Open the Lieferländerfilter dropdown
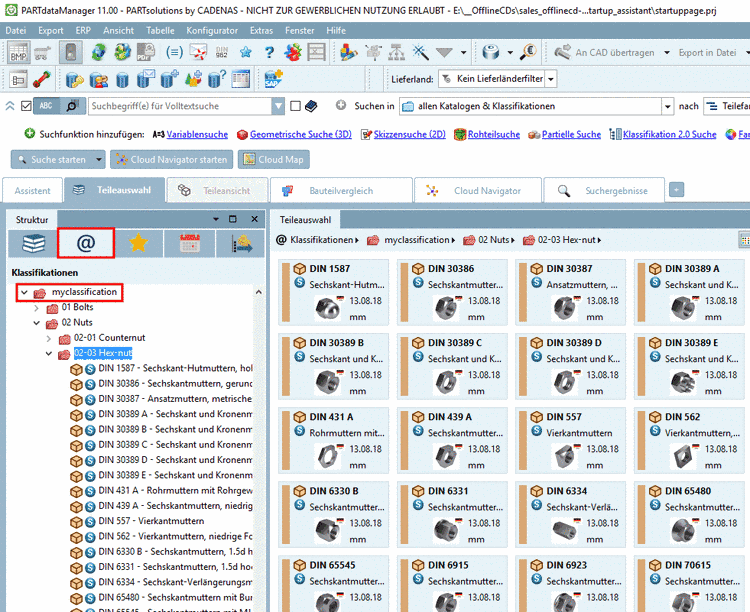This screenshot has height=612, width=750. click(551, 78)
